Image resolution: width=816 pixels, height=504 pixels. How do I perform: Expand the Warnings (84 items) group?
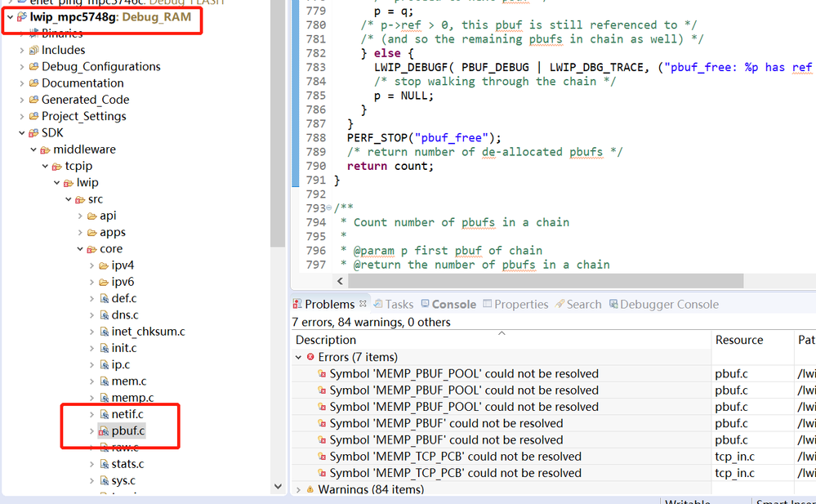point(298,489)
